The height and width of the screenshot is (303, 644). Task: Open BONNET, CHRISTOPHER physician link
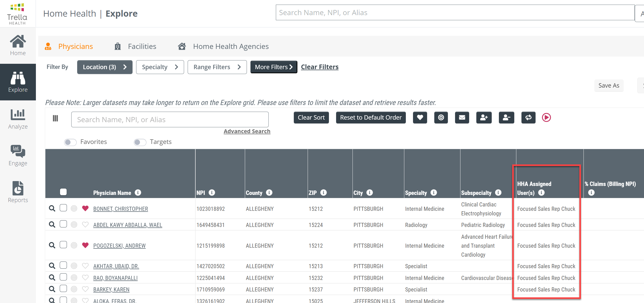click(x=120, y=209)
